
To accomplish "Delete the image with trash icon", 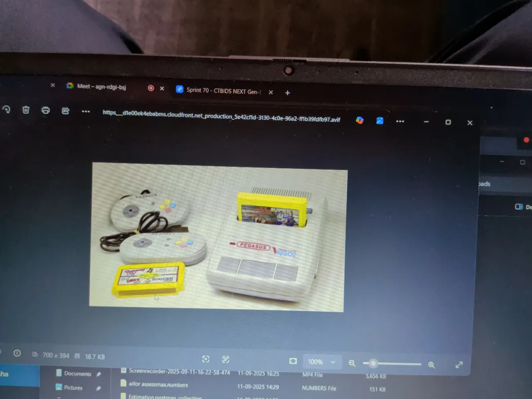I will (x=26, y=110).
